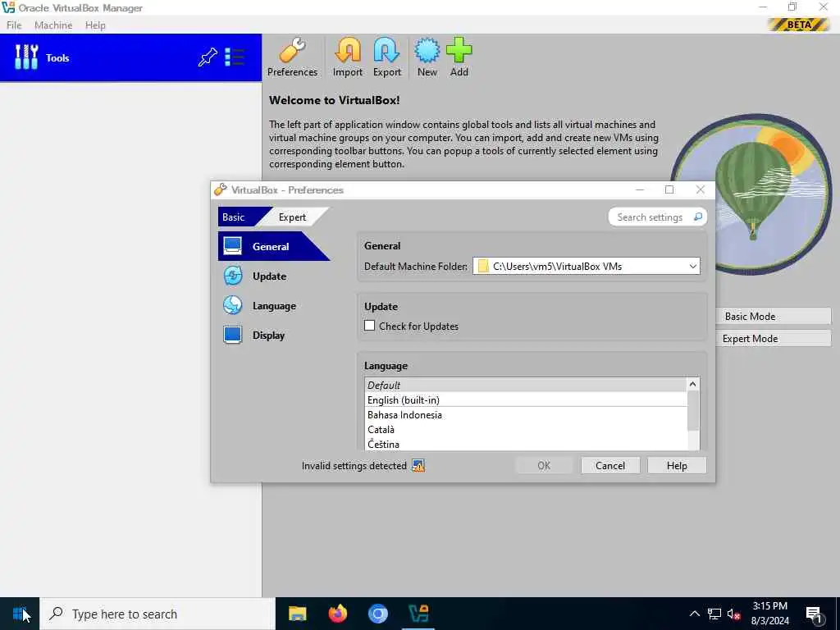Click the OK button in Preferences

pos(544,466)
